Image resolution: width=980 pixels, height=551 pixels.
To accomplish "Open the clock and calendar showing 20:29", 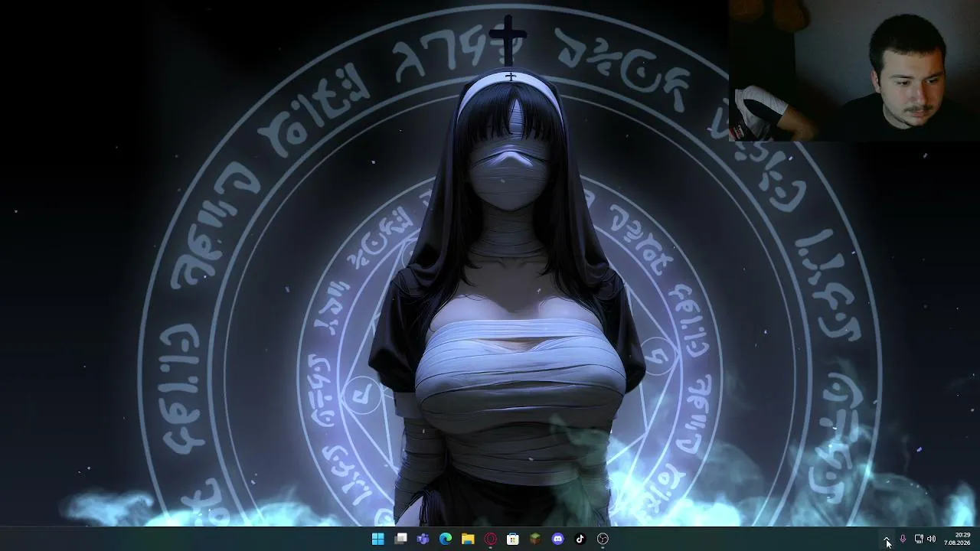I will (x=959, y=539).
